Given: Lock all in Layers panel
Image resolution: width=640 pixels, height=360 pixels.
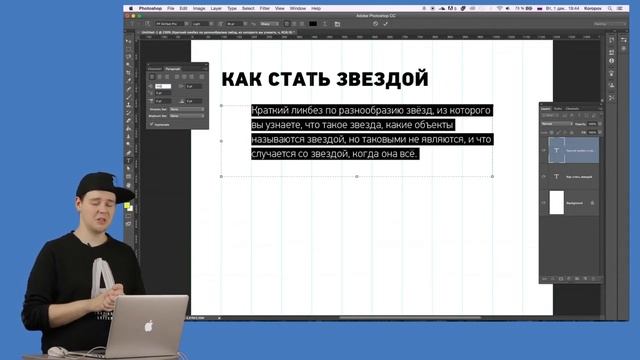Looking at the screenshot, I should [x=571, y=132].
